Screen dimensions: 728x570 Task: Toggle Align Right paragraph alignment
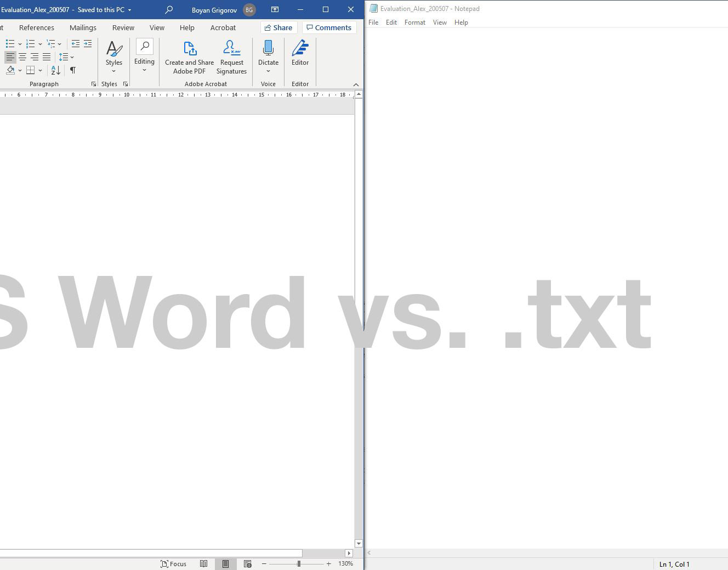[35, 57]
